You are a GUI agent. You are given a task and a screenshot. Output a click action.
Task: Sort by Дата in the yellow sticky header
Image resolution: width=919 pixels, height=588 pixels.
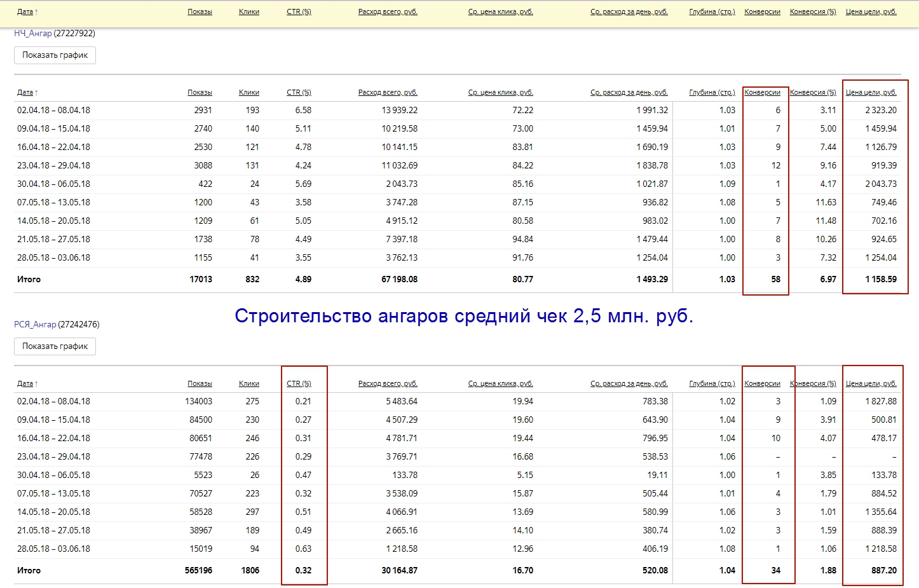(x=25, y=11)
